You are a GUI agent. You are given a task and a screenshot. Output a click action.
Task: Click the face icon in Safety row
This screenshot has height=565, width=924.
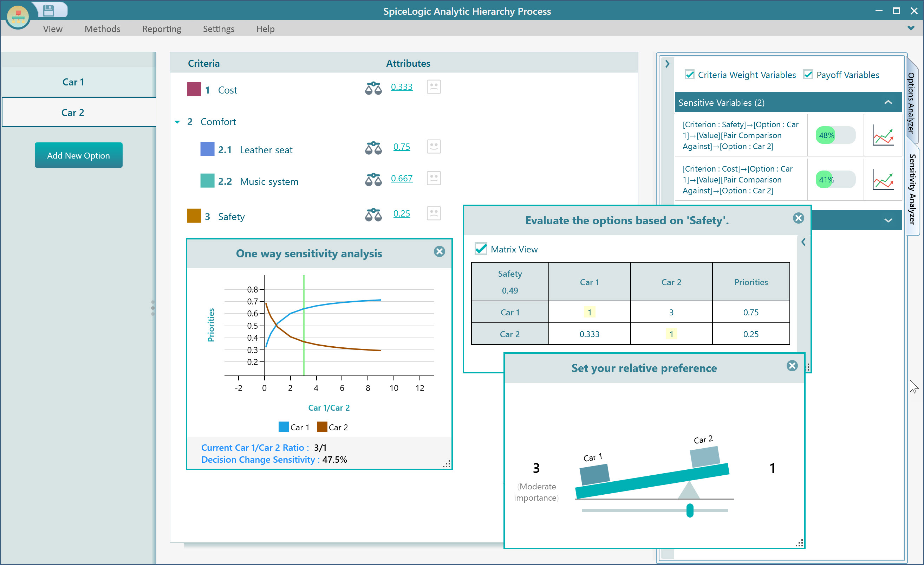point(434,213)
